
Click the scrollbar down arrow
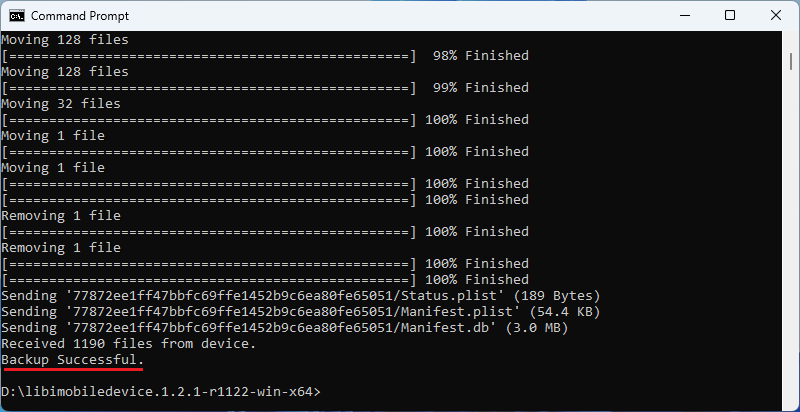click(x=791, y=403)
